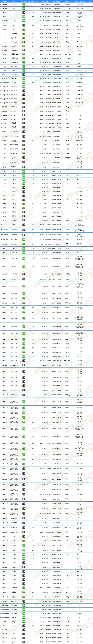
Task: Click the diesel icon for Renault Thalia
Action: click(x=24, y=537)
